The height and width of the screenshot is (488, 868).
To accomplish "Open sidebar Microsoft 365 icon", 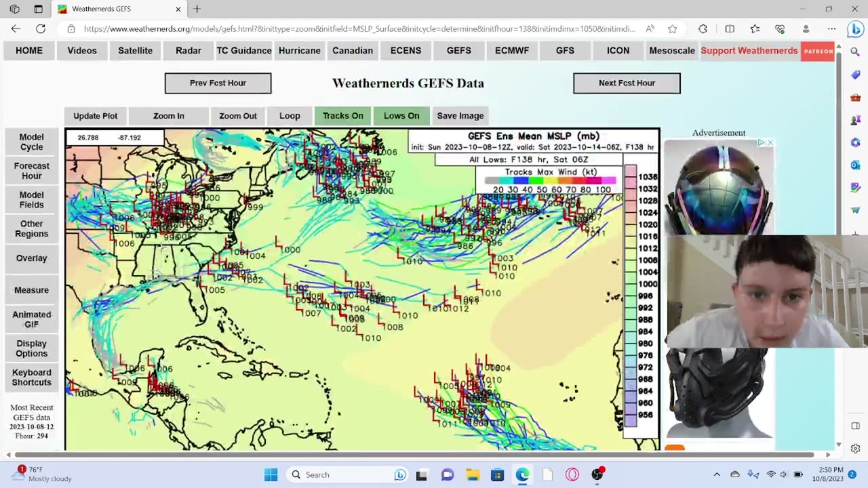I will click(x=855, y=142).
